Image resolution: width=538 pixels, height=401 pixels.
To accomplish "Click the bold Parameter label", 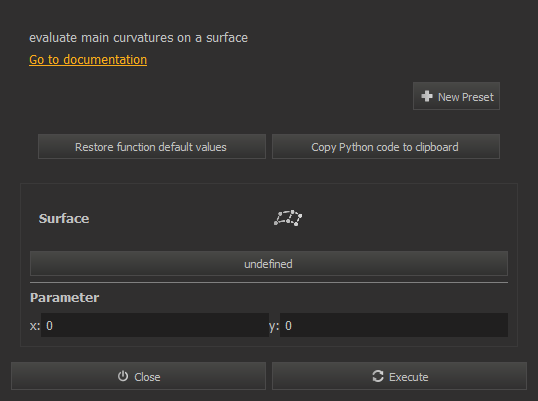I will [x=65, y=297].
